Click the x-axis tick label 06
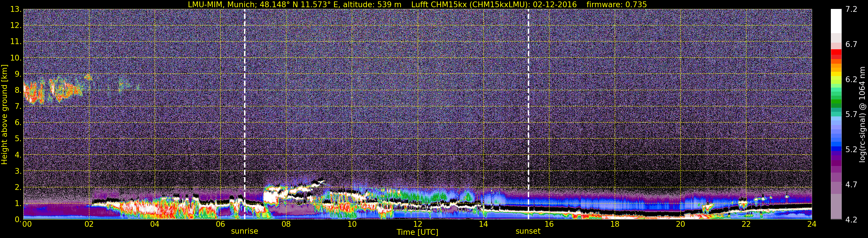868x238 pixels. click(220, 224)
